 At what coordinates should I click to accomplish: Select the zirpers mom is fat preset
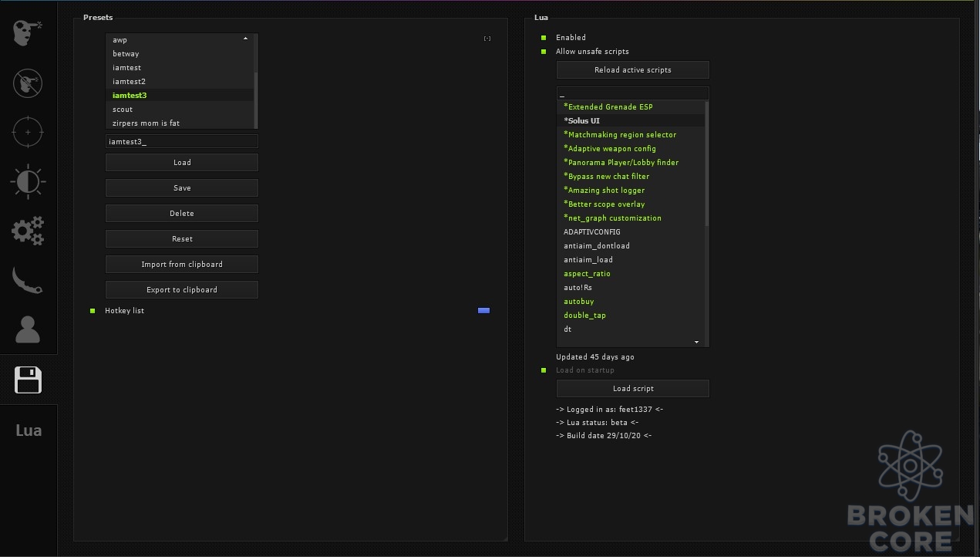coord(179,123)
